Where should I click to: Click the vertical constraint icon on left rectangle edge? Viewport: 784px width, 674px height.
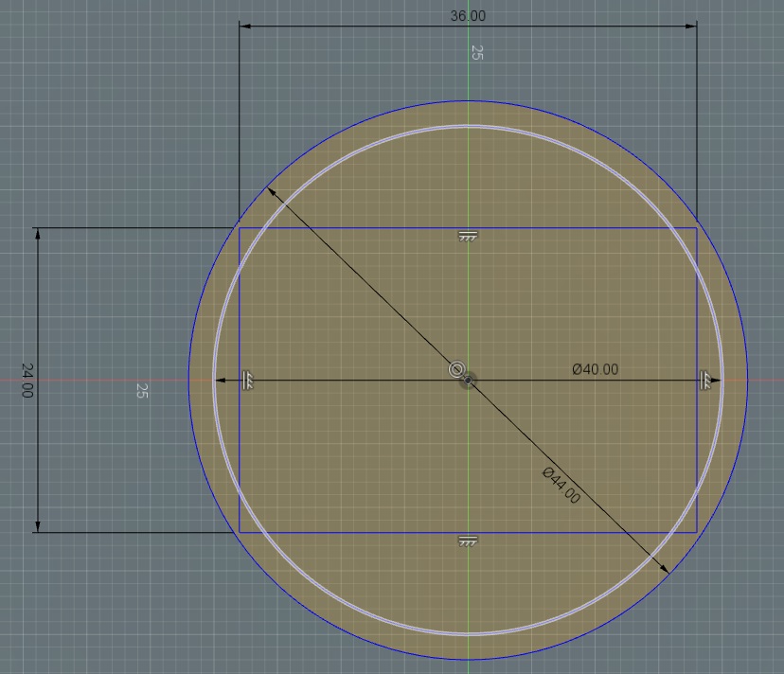(x=247, y=380)
